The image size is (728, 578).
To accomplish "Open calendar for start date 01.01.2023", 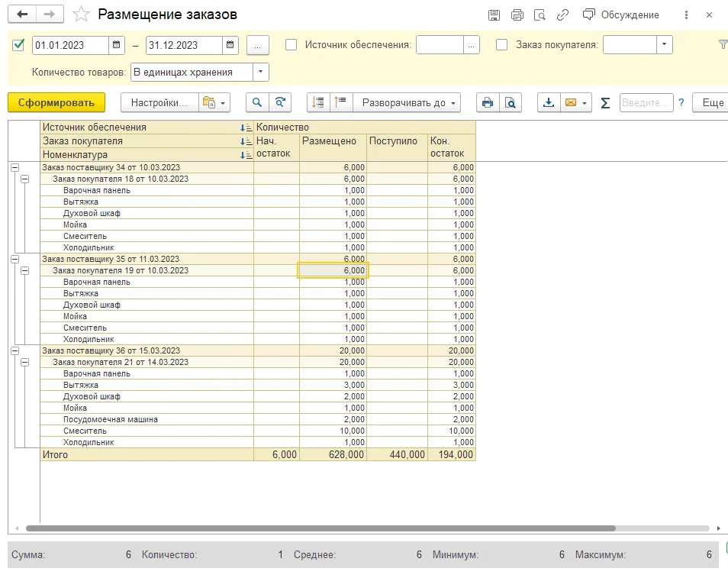I will tap(117, 45).
